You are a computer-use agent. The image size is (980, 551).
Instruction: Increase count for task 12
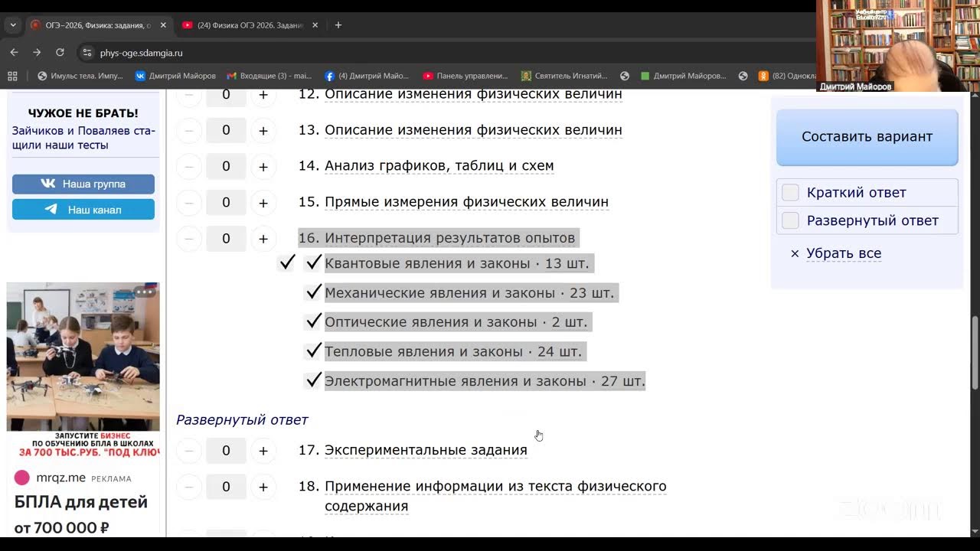tap(263, 95)
